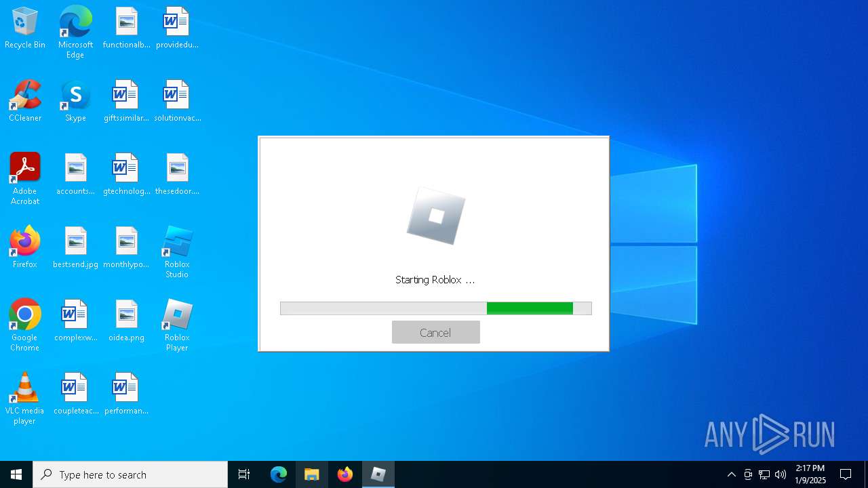
Task: Select the performan... Word document
Action: (x=126, y=394)
